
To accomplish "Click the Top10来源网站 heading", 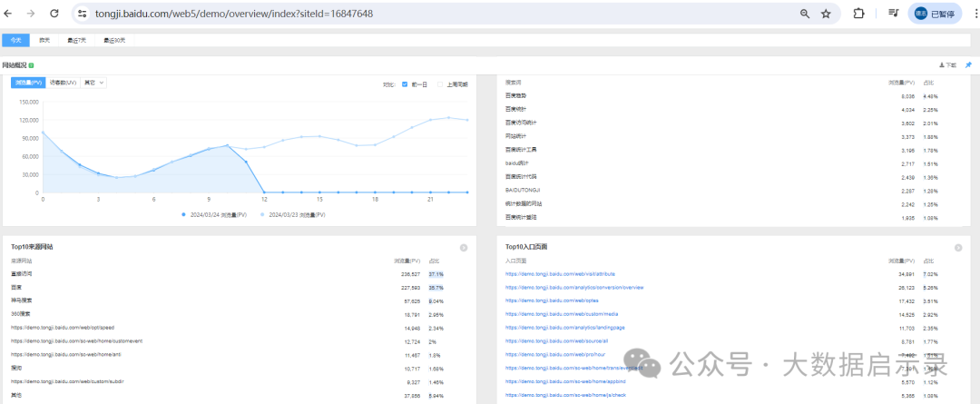I will point(32,247).
